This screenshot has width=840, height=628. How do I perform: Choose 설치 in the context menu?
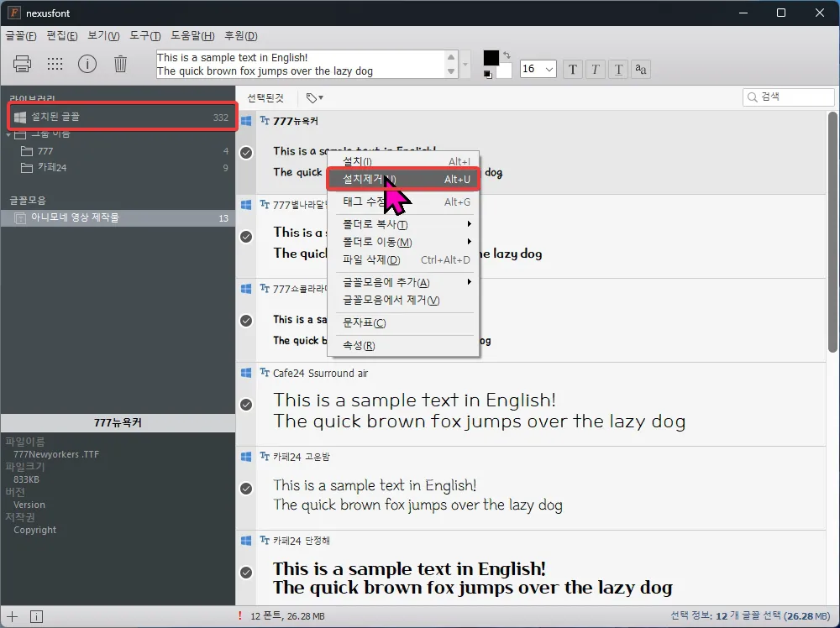click(403, 161)
